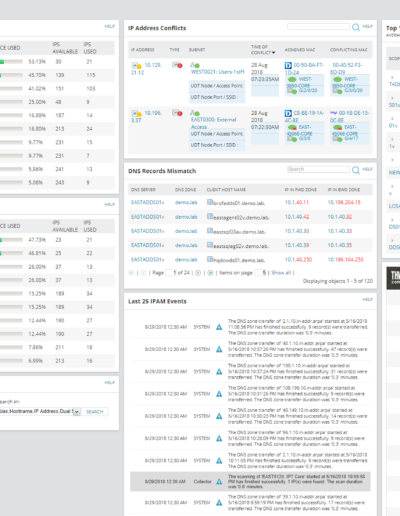Click the search magnifier in DNS Records Mismatch
Image resolution: width=400 pixels, height=516 pixels.
356,170
